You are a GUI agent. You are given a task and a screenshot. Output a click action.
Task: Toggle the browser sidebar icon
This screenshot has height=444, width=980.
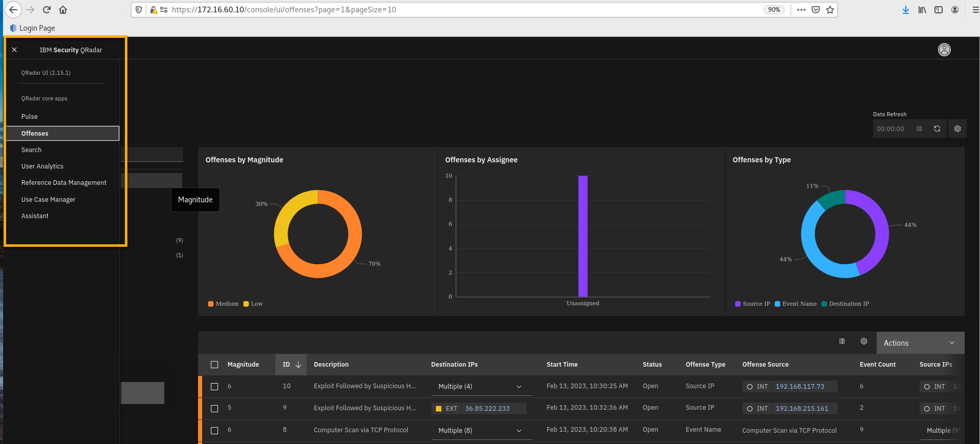pyautogui.click(x=939, y=10)
